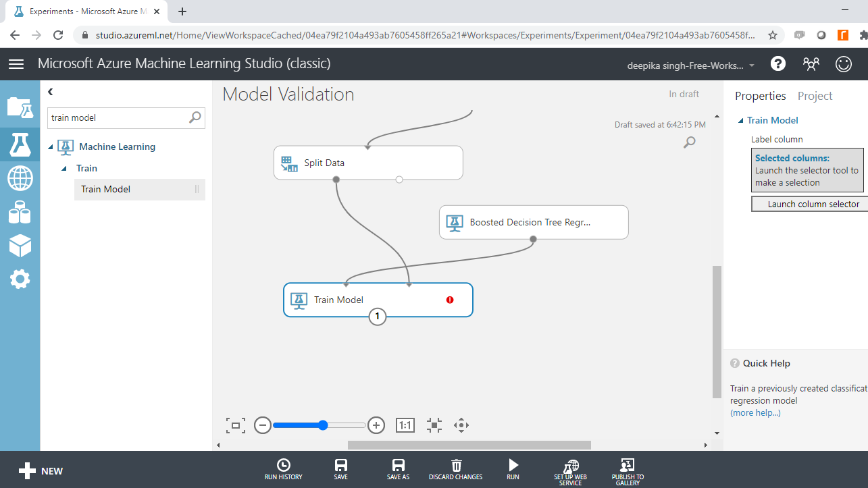Open the community people icon
This screenshot has width=868, height=488.
pos(811,63)
